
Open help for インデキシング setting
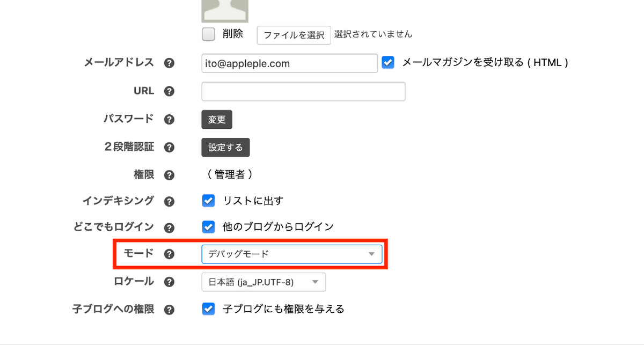click(169, 201)
